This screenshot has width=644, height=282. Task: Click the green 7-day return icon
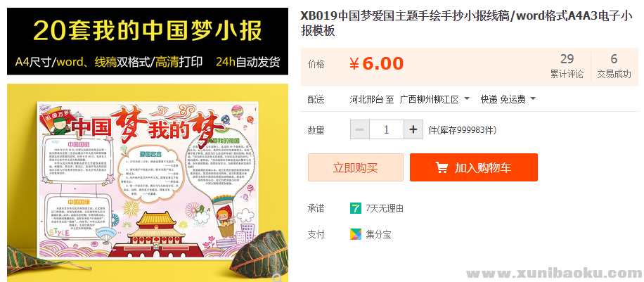pos(355,208)
